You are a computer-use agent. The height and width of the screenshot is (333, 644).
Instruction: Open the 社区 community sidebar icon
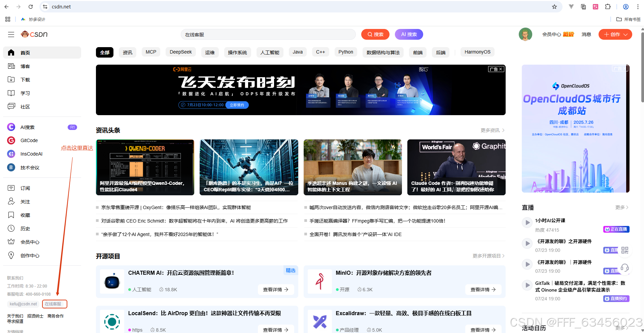click(11, 106)
